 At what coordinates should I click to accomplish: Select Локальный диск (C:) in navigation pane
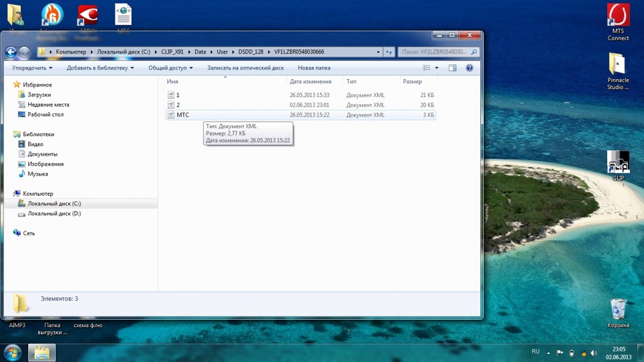point(54,204)
